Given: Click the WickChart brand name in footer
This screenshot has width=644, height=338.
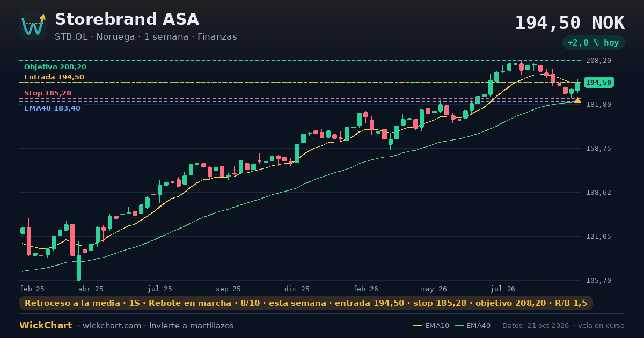Looking at the screenshot, I should [x=46, y=326].
